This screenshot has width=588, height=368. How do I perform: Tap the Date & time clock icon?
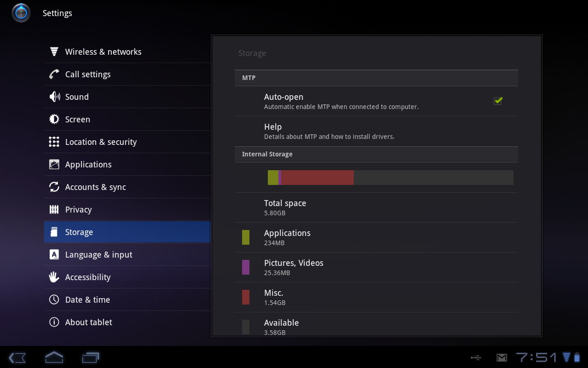pyautogui.click(x=54, y=299)
